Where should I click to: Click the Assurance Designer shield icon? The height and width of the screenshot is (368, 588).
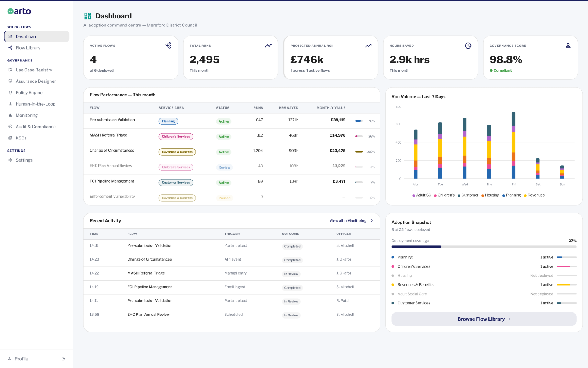(10, 81)
